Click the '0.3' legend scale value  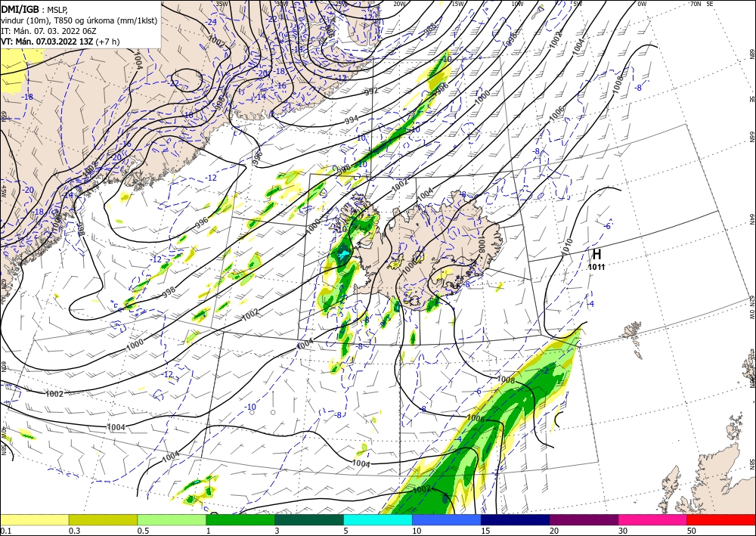(74, 531)
